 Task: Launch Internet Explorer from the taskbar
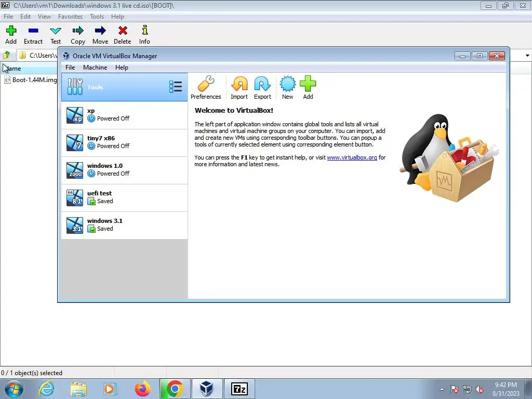[46, 389]
